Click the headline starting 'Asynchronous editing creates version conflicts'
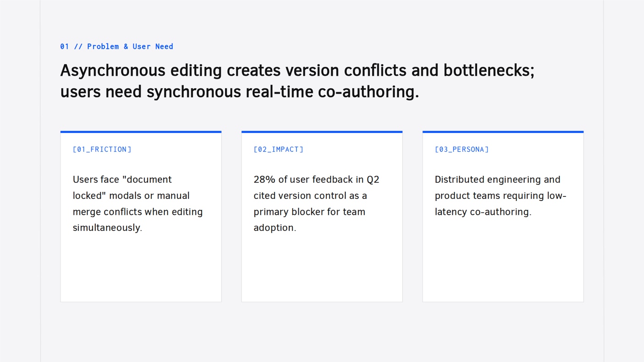The height and width of the screenshot is (362, 644). point(297,81)
